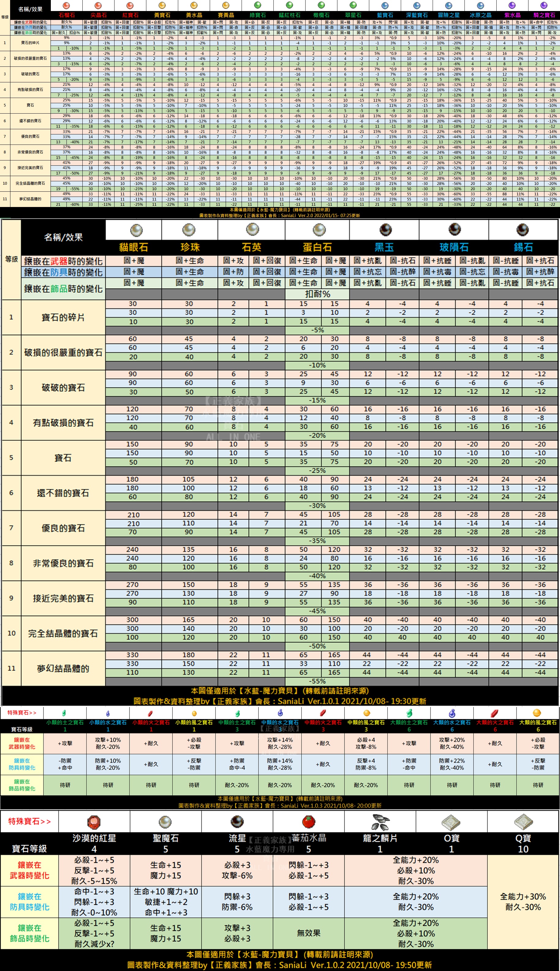Click the scale icon above 龍之鱗片
This screenshot has width=560, height=971.
point(380,822)
